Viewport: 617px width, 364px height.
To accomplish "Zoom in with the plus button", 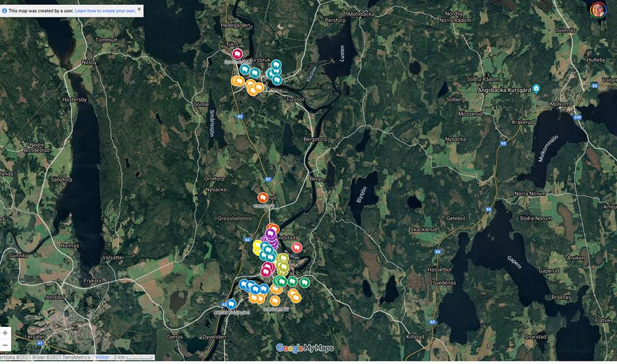I will 5,333.
